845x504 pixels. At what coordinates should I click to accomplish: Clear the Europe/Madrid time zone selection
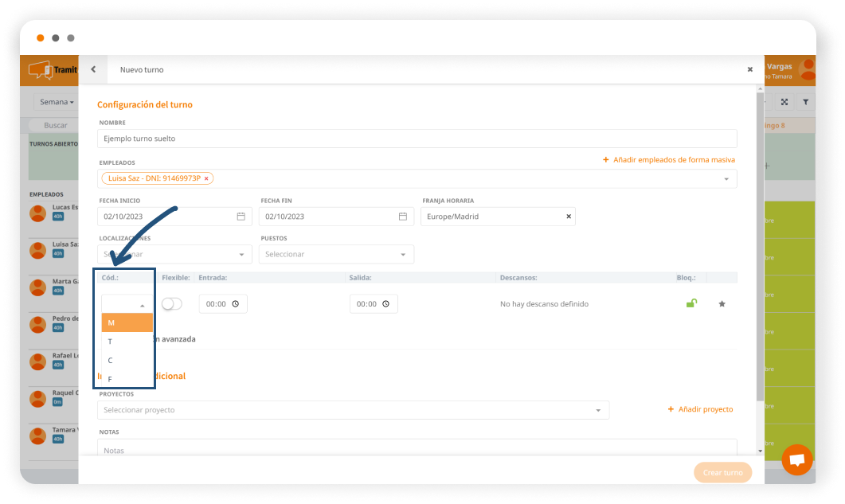(569, 217)
